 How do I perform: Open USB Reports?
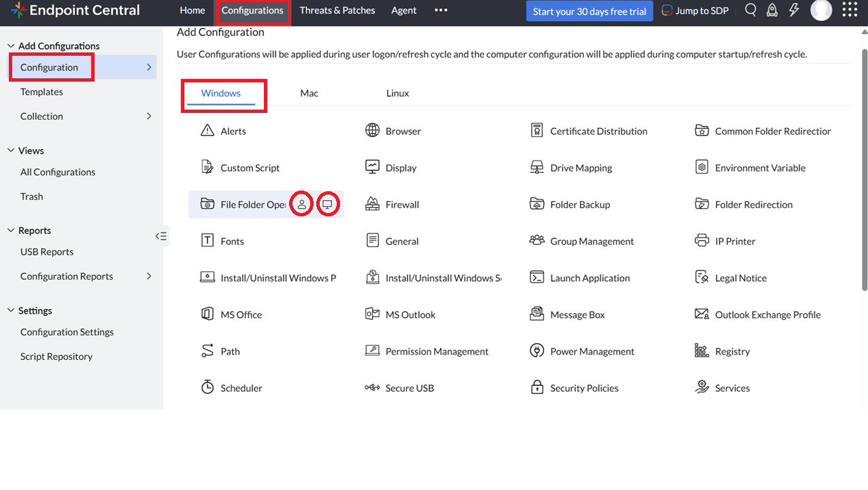coord(47,252)
